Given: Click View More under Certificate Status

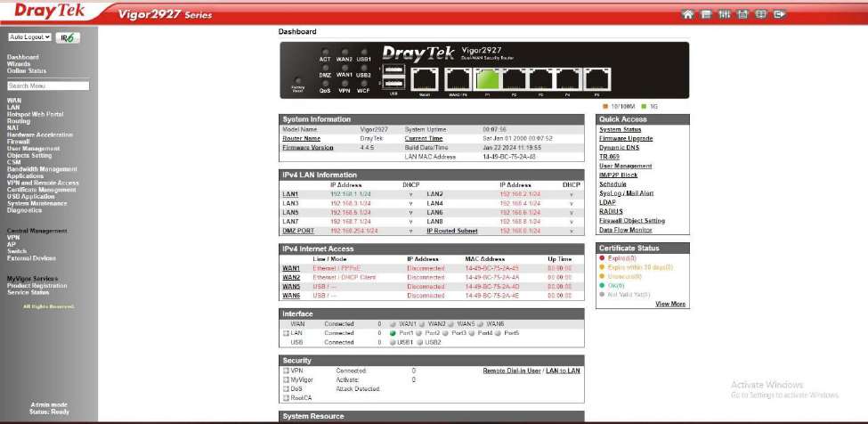Looking at the screenshot, I should (669, 304).
